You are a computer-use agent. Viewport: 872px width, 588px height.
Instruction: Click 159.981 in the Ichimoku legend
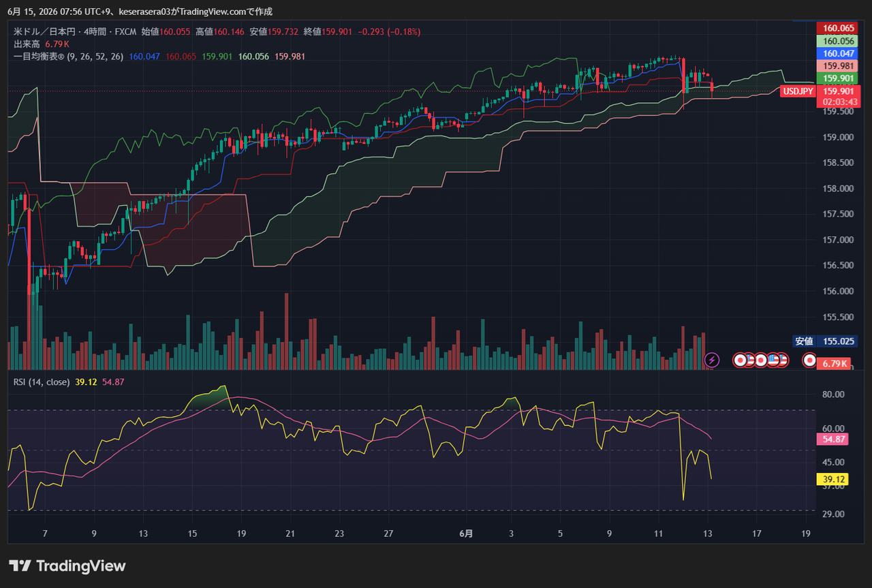click(290, 57)
